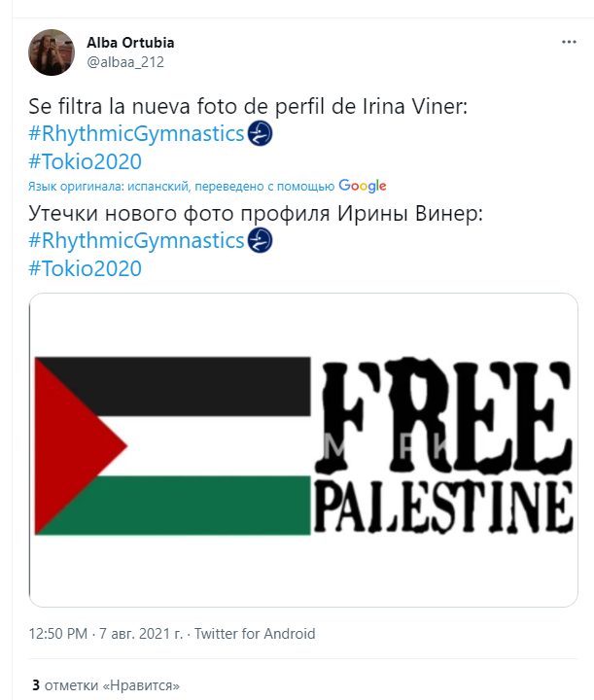Click the "Язык оригинала: испанский" translation notice
Viewport: 594px width, 700px height.
pyautogui.click(x=146, y=186)
